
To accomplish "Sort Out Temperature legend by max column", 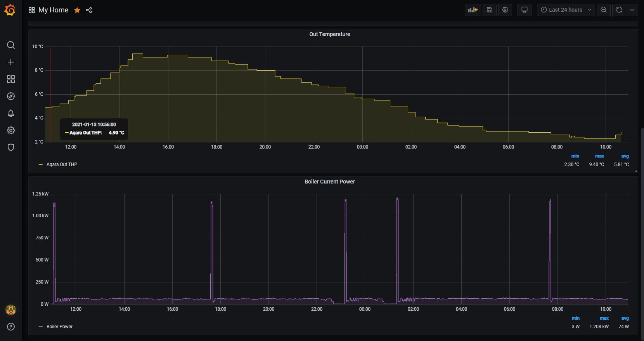I will click(600, 156).
